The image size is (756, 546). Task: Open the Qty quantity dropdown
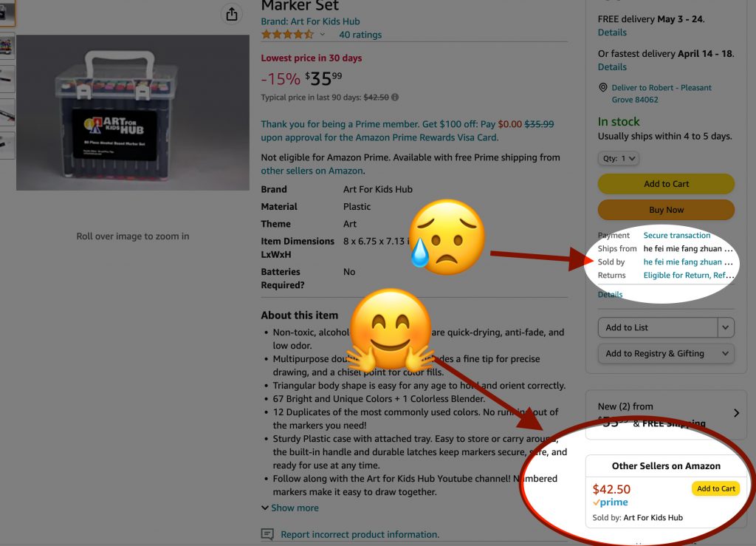pyautogui.click(x=619, y=158)
